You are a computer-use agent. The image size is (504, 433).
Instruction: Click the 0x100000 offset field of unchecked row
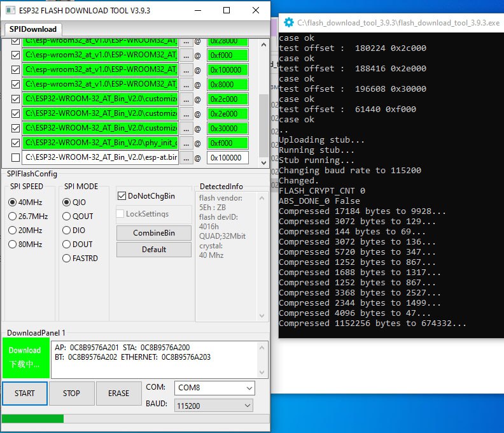(228, 158)
